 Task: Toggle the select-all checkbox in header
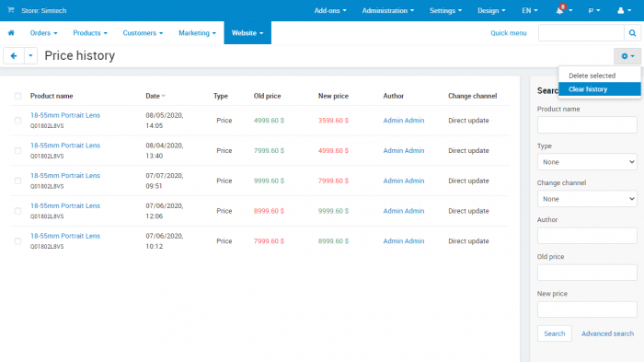(x=17, y=96)
